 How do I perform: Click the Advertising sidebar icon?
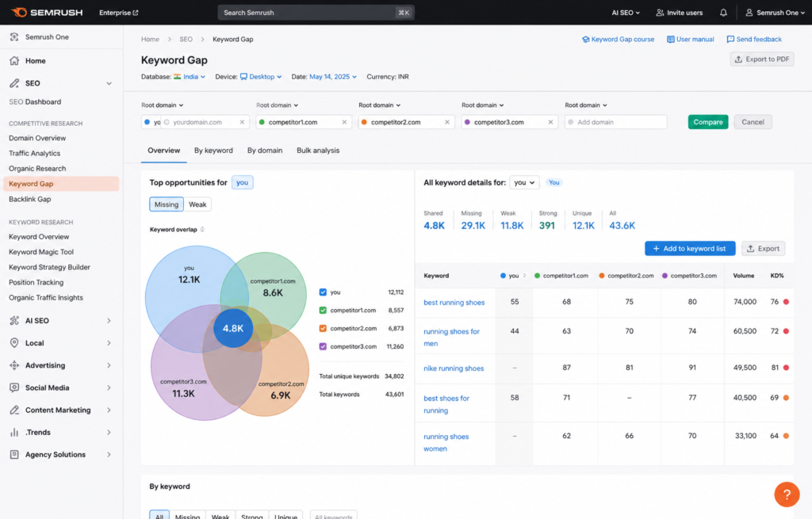tap(14, 364)
